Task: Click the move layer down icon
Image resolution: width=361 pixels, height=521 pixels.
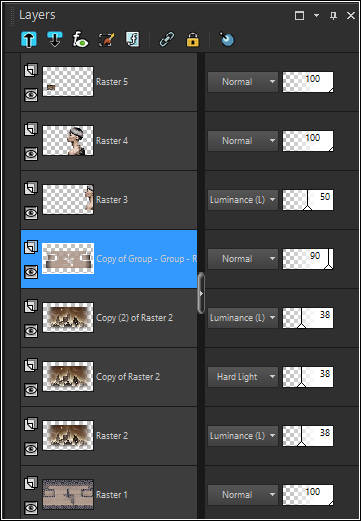Action: (55, 40)
